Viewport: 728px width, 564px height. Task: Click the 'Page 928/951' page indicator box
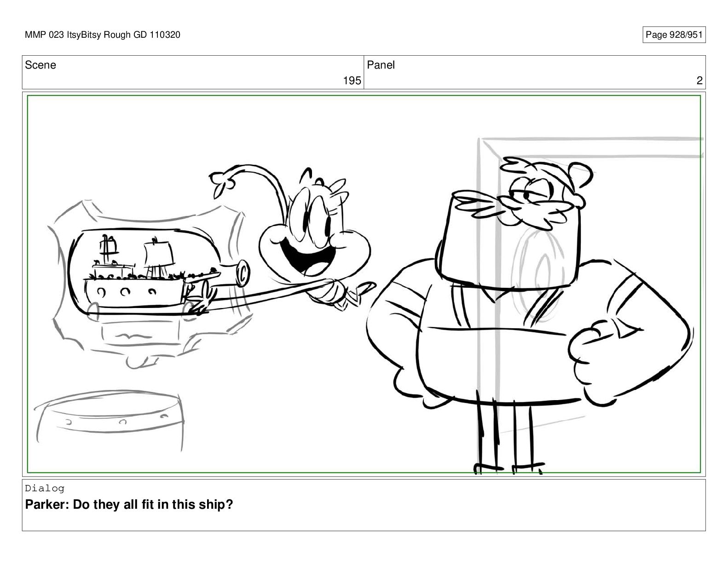(x=674, y=35)
